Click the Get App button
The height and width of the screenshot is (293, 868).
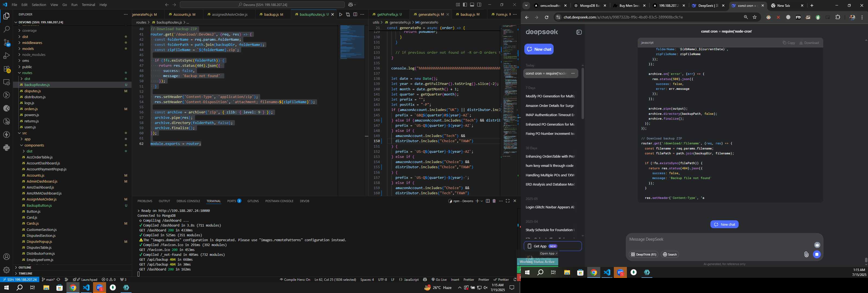[x=553, y=246]
